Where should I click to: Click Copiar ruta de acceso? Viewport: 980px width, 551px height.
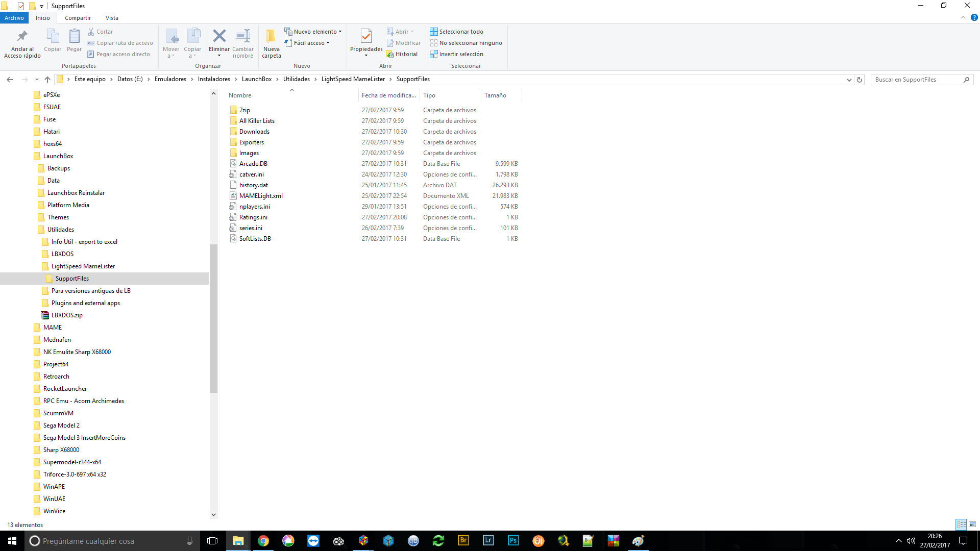pyautogui.click(x=120, y=43)
